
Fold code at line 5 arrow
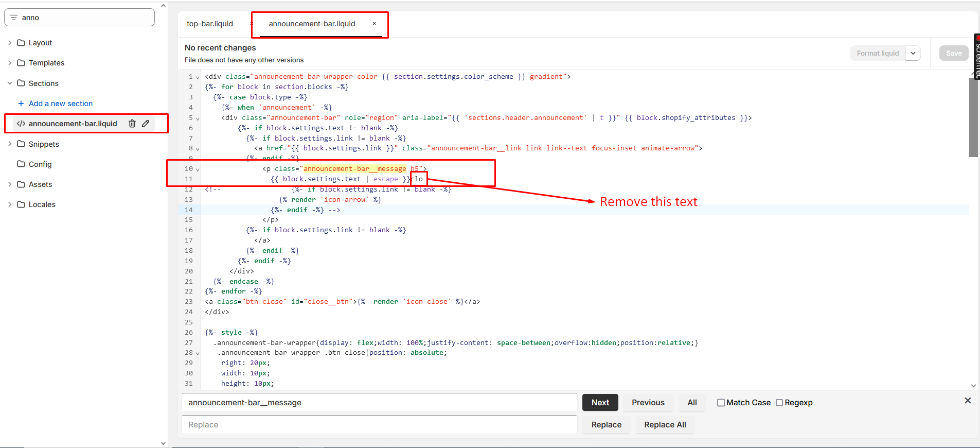pyautogui.click(x=198, y=118)
